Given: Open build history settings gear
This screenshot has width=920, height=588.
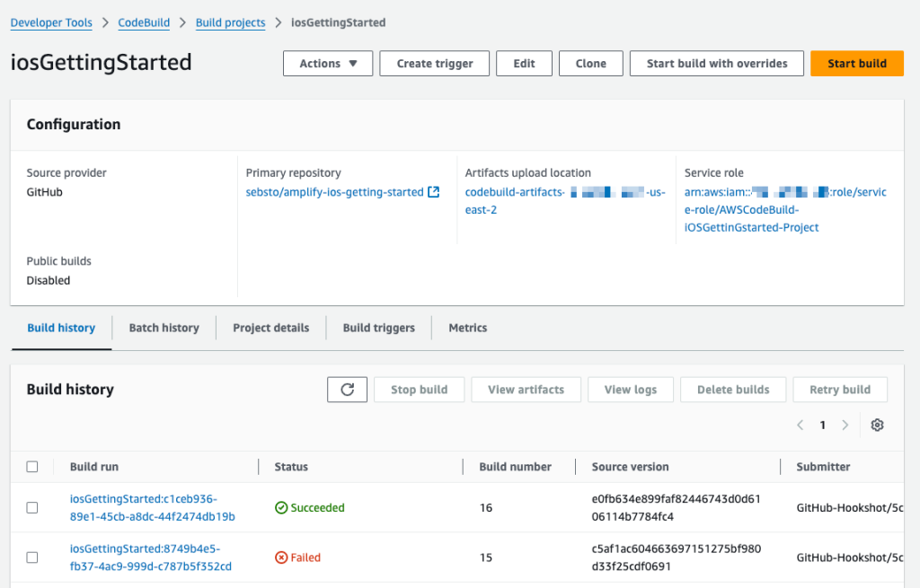Looking at the screenshot, I should coord(877,425).
